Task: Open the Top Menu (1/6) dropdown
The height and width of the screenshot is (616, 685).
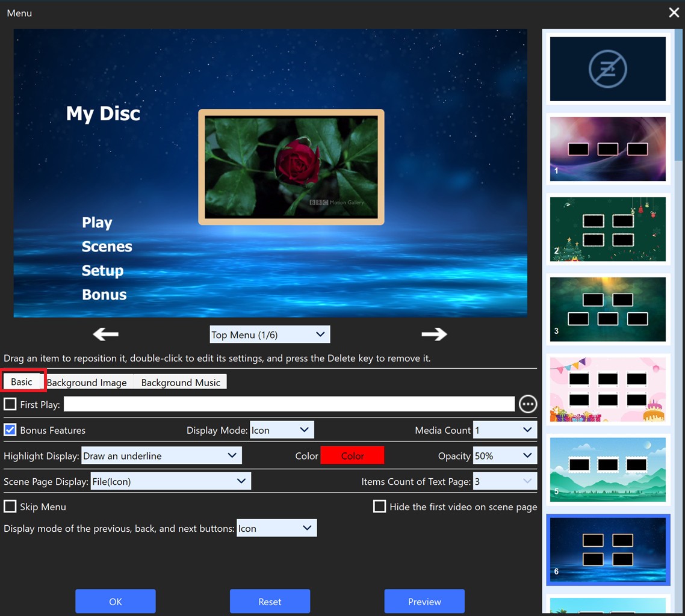Action: click(269, 334)
